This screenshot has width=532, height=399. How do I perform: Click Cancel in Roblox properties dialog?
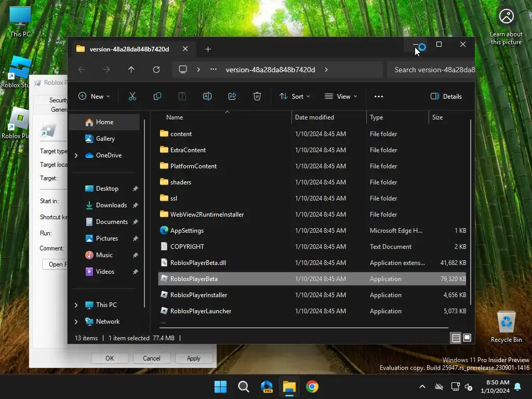(151, 358)
